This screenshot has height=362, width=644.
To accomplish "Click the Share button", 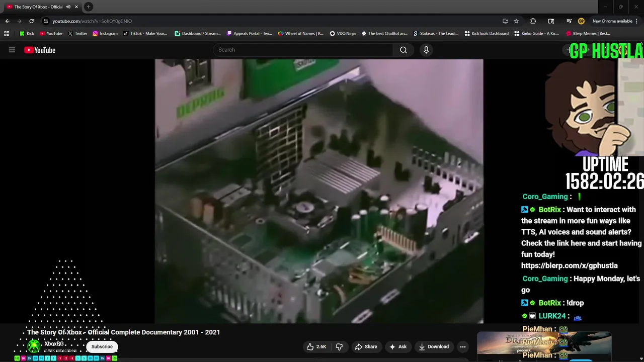I will [x=366, y=346].
